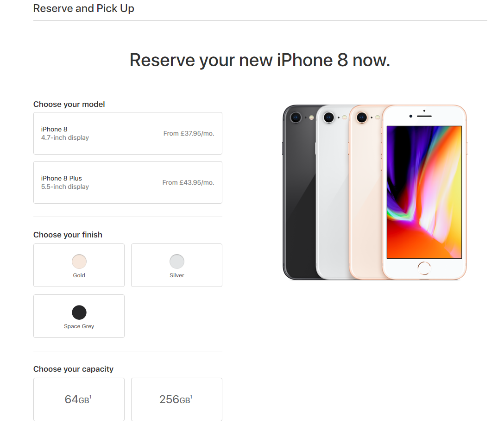The height and width of the screenshot is (430, 504).
Task: Click the Reserve and Pick Up heading
Action: tap(83, 8)
